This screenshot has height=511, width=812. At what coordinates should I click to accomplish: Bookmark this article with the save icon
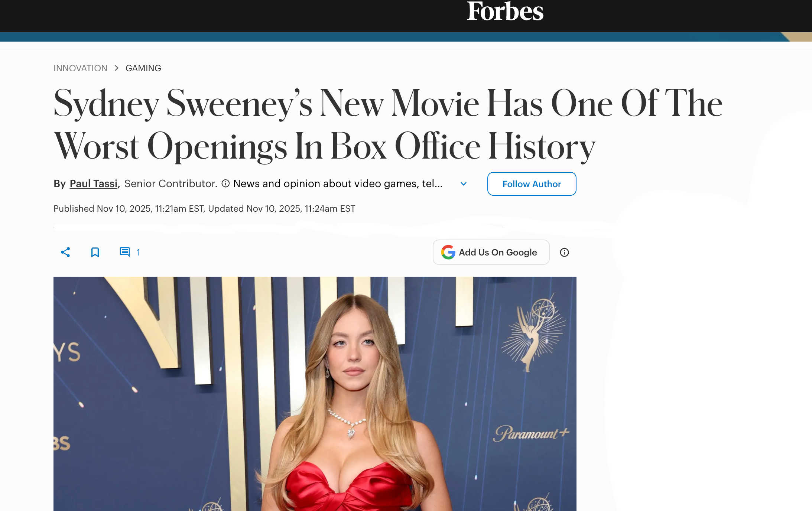[95, 252]
